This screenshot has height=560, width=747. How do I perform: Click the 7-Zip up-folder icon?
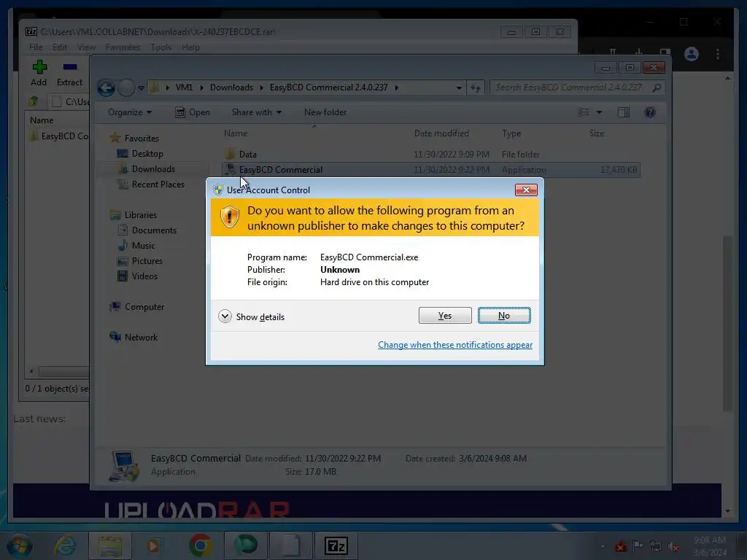click(x=34, y=101)
